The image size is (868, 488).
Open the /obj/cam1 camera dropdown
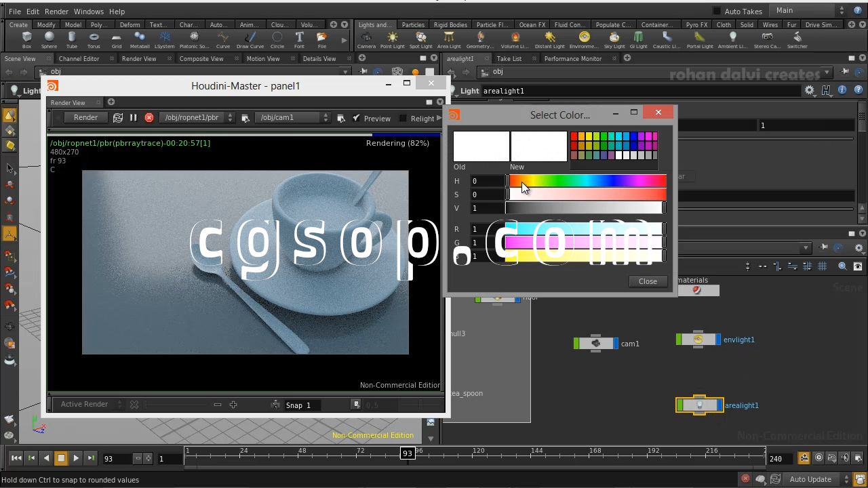(x=294, y=118)
